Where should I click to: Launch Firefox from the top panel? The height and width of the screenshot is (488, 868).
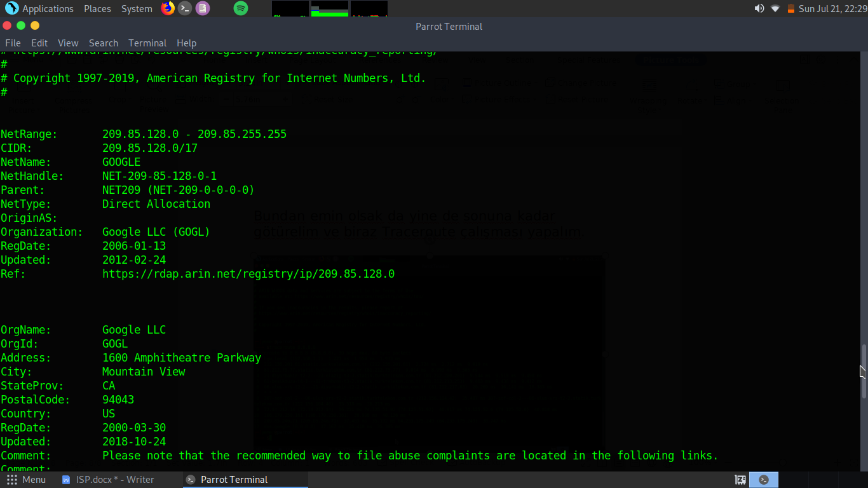[168, 8]
